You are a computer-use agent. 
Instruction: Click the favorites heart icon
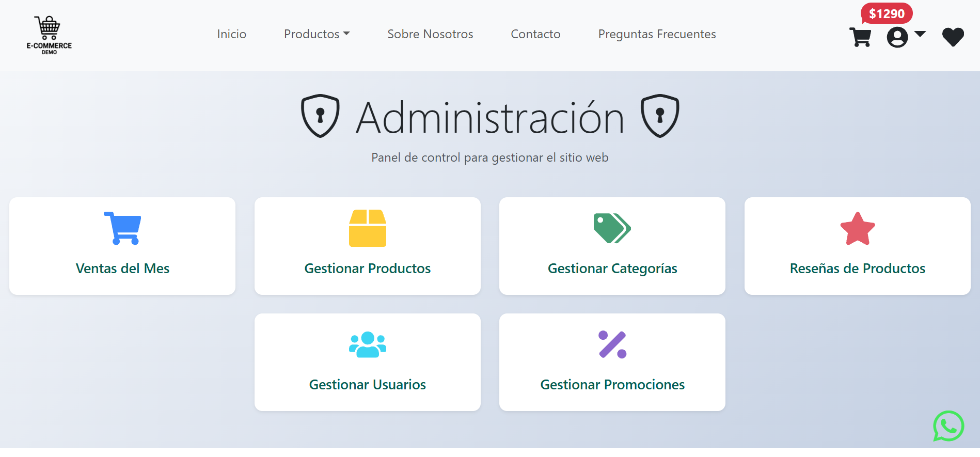click(953, 37)
